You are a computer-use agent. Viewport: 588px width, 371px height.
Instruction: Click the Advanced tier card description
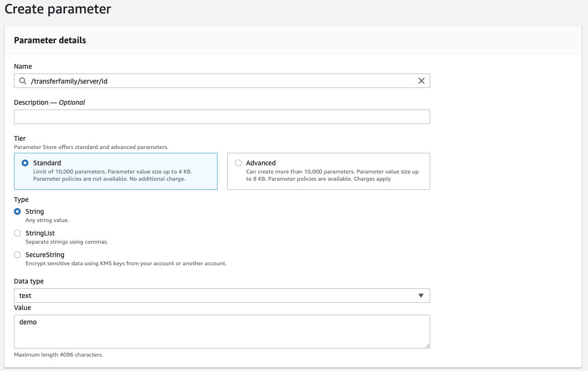coord(332,175)
